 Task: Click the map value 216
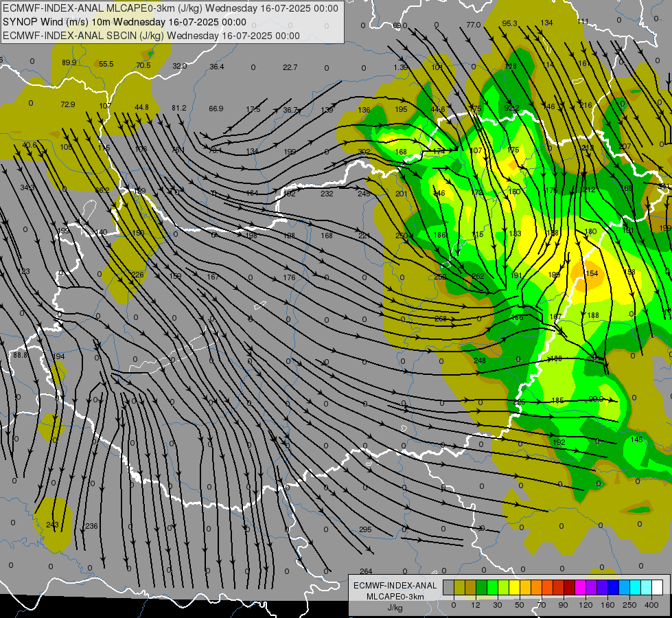coord(586,105)
